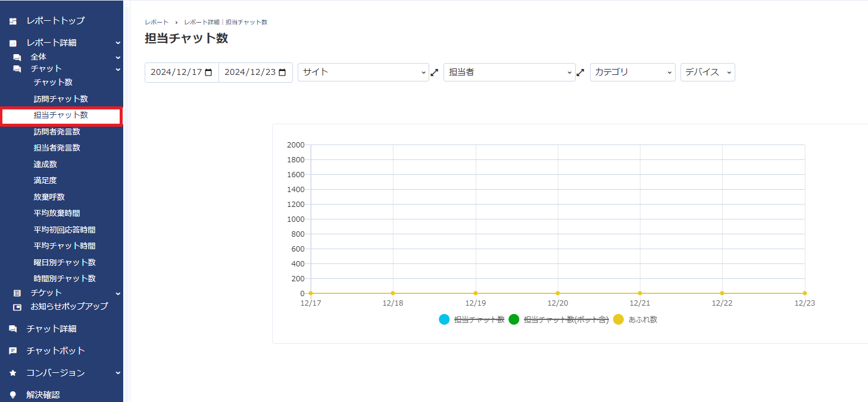Open the 担当者 dropdown
Screen dimensions: 868x402
click(x=510, y=72)
